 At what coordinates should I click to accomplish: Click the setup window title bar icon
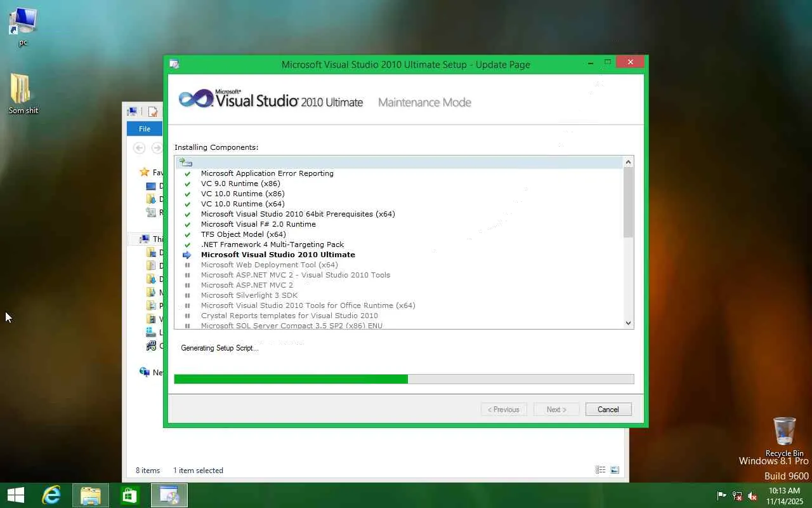coord(174,64)
